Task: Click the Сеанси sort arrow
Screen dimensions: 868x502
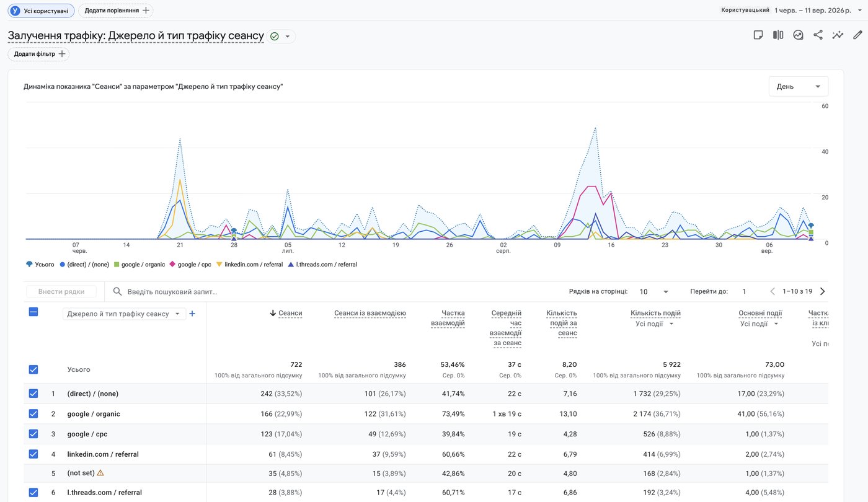Action: pos(273,314)
